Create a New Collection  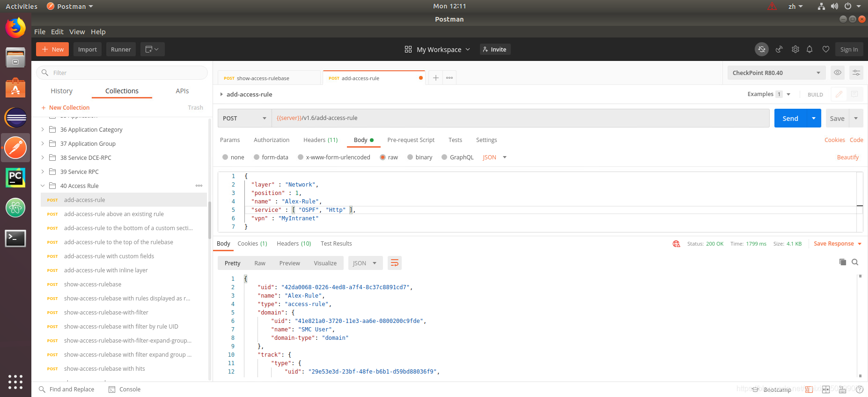click(x=65, y=107)
